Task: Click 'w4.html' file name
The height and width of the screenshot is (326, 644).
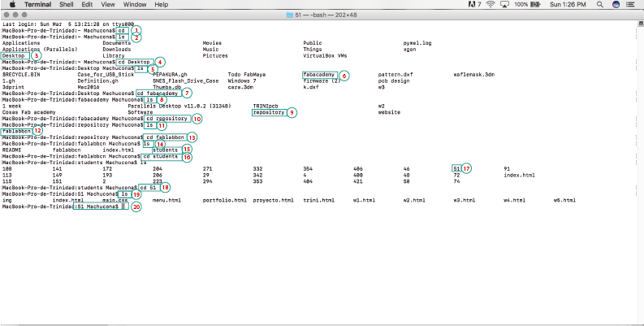Action: [515, 200]
